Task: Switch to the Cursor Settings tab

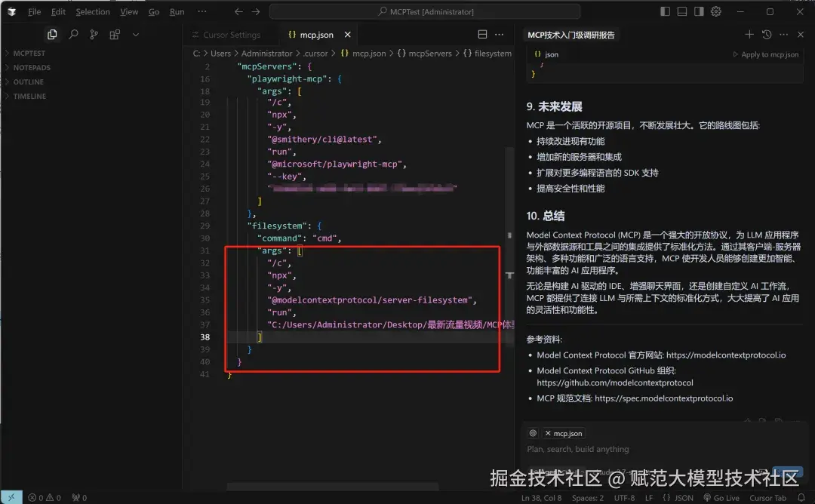Action: click(x=230, y=34)
